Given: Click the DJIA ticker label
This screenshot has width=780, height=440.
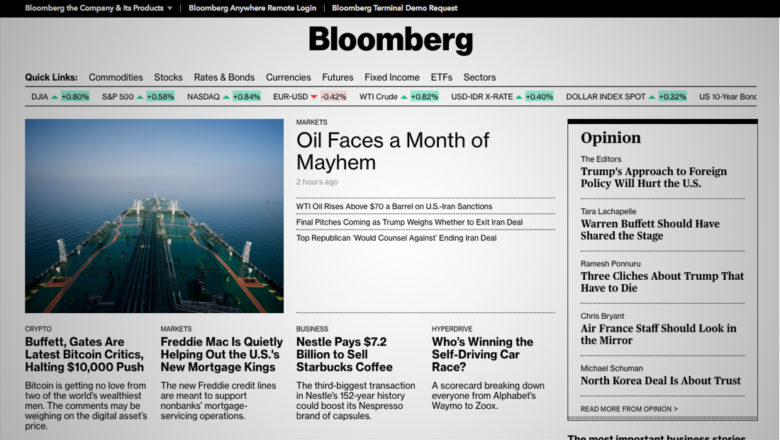Looking at the screenshot, I should point(40,96).
